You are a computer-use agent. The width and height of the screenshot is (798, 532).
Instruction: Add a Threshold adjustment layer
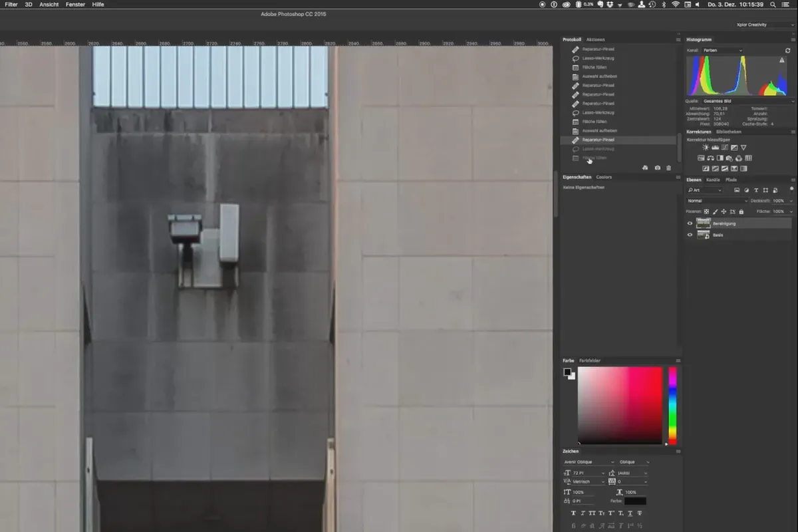coord(725,169)
